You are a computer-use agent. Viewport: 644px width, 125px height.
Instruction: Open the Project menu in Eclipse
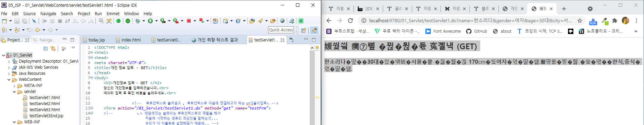(84, 13)
